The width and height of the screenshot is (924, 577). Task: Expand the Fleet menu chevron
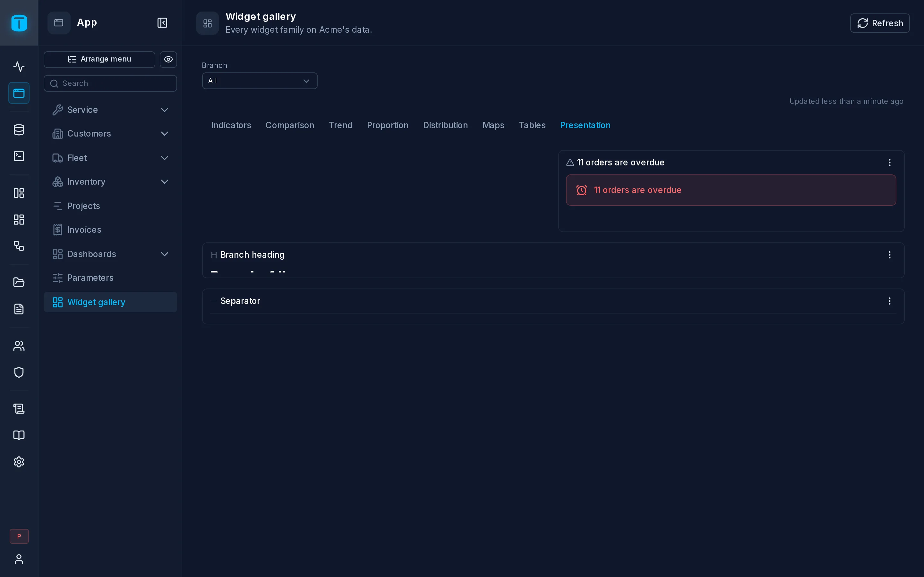point(165,158)
